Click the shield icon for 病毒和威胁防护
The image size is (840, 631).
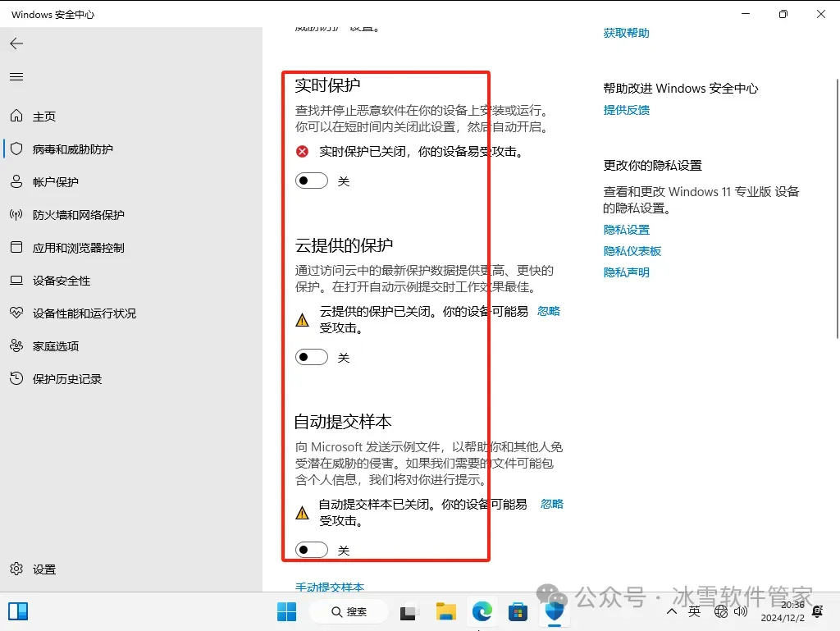click(16, 149)
